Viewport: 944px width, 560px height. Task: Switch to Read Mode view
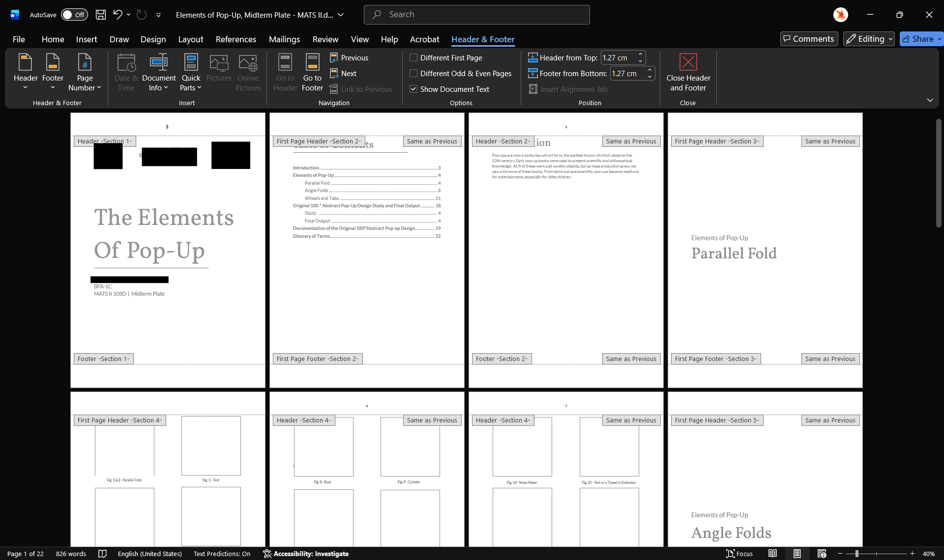[x=773, y=554]
